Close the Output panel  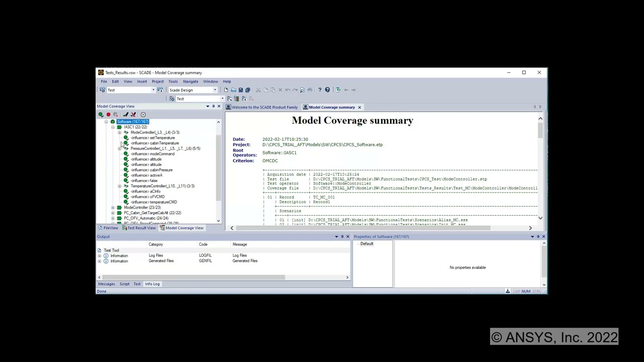pos(348,236)
